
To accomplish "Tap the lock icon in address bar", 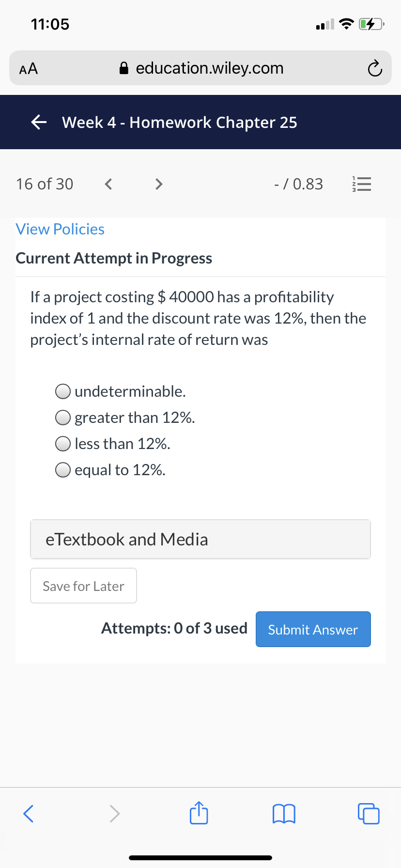I will [124, 68].
